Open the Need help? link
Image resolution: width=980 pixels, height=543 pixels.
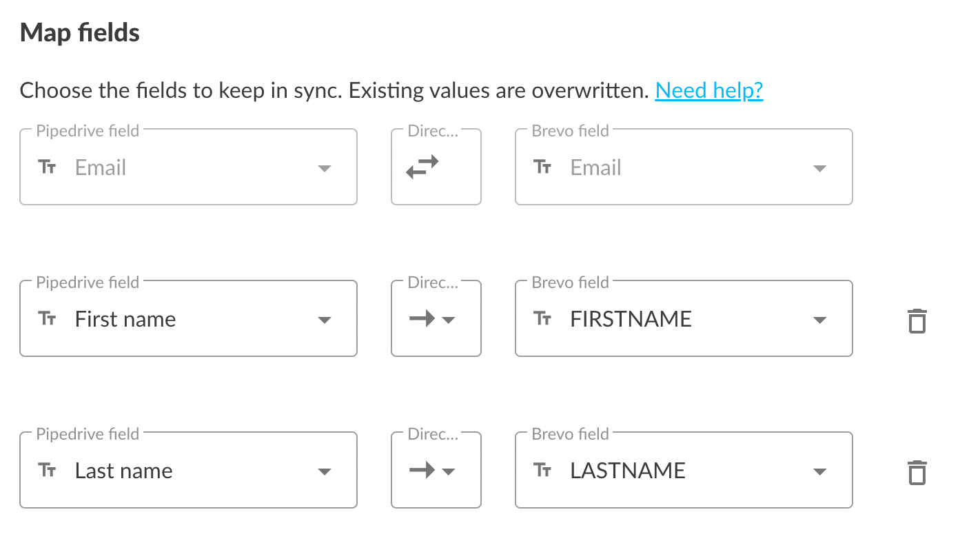point(708,90)
